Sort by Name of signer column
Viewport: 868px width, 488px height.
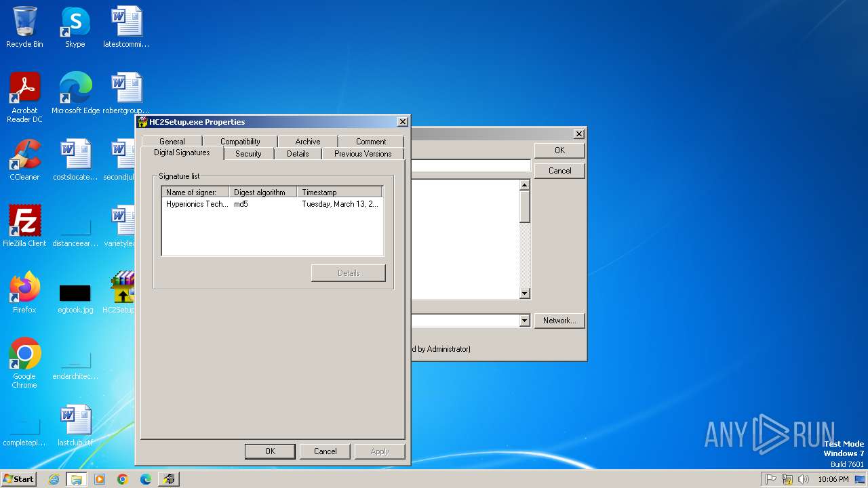point(195,192)
